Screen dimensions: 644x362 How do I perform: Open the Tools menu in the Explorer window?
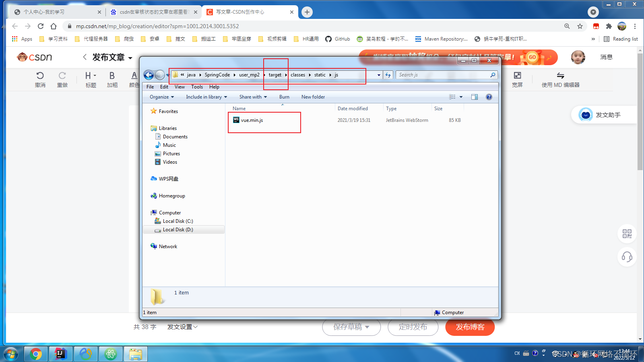tap(197, 86)
